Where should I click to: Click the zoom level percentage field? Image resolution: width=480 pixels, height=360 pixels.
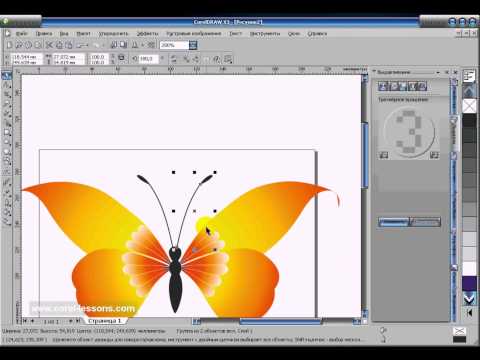pyautogui.click(x=174, y=45)
